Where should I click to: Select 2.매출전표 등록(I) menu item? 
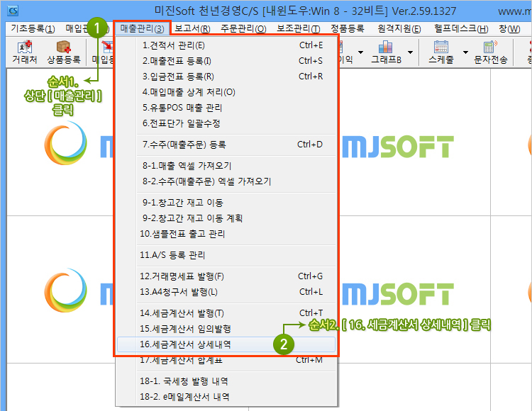[226, 61]
